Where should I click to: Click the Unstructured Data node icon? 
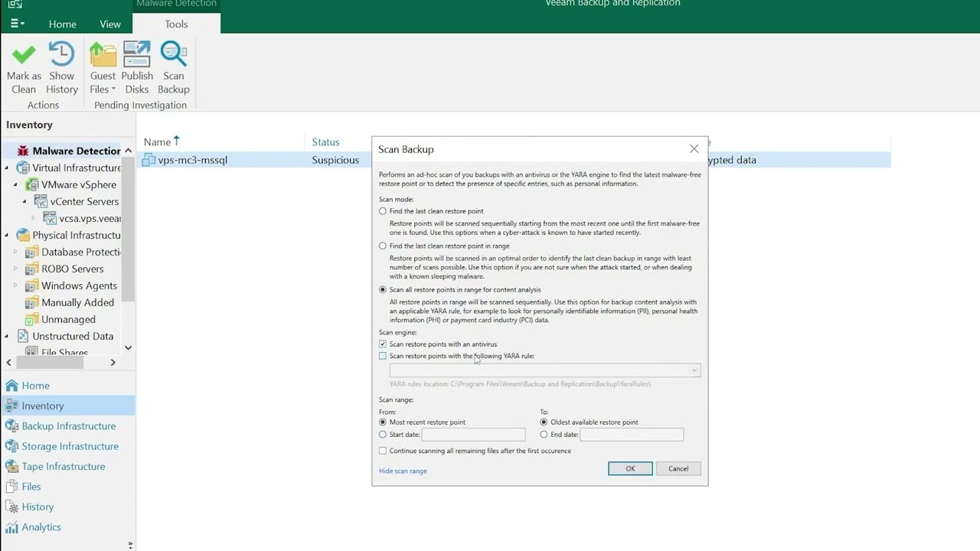(23, 336)
